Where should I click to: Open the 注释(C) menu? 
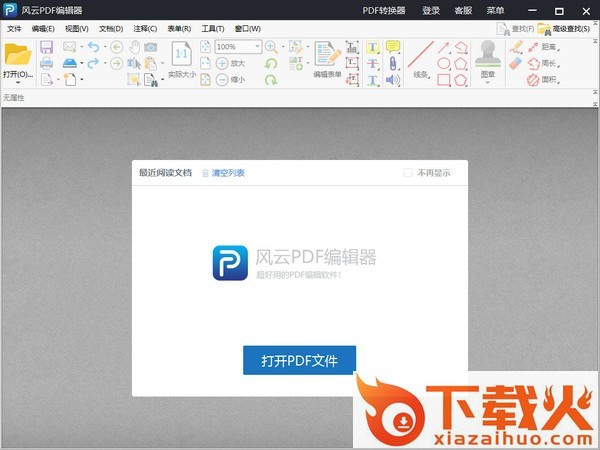point(145,29)
